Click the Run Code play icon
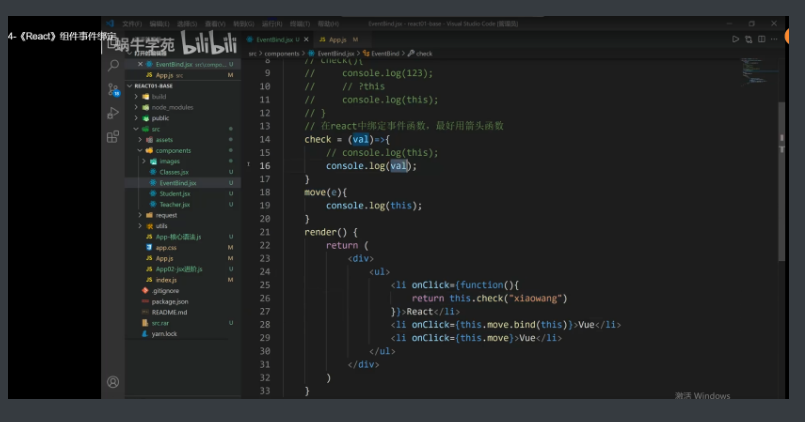This screenshot has height=422, width=805. [x=735, y=40]
